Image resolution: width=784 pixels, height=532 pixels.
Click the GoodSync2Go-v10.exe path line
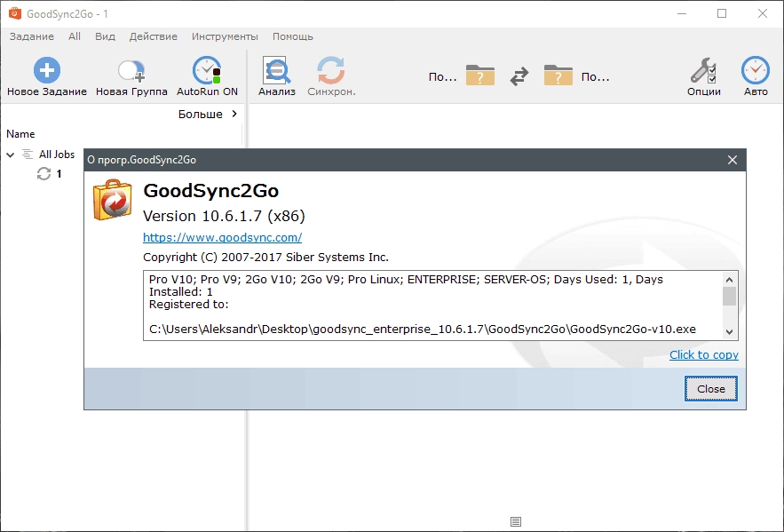[423, 330]
